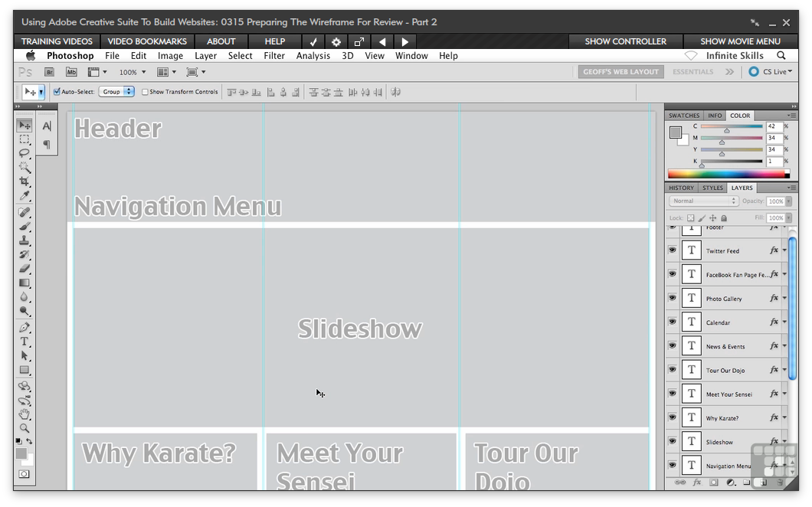Launch Adobe Bridge from the Br icon
This screenshot has width=812, height=507.
[x=49, y=72]
